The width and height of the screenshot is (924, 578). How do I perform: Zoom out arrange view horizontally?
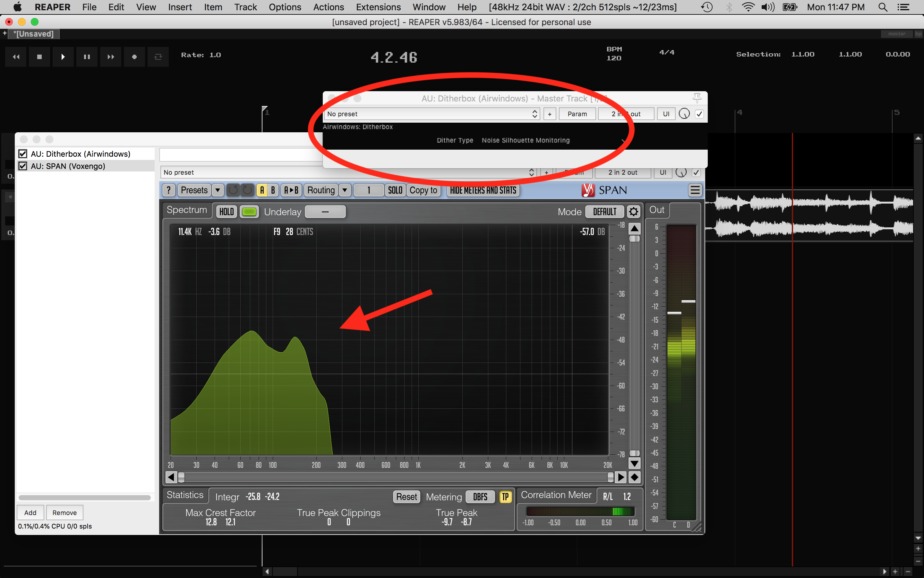click(908, 572)
